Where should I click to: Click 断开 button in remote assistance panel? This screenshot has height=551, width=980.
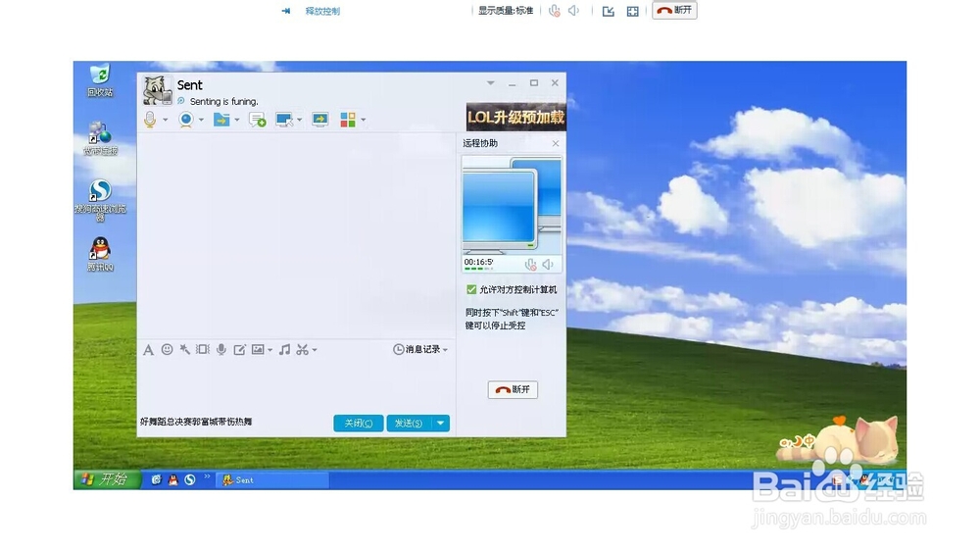pos(513,389)
